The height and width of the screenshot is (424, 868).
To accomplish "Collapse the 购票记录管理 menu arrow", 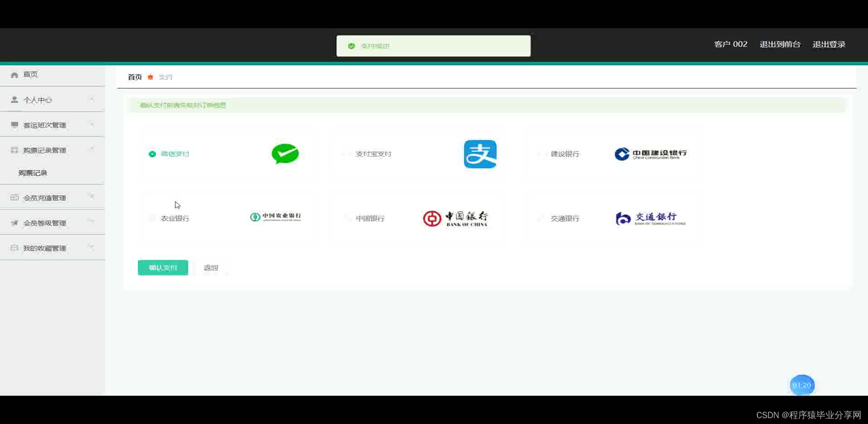I will tap(92, 149).
